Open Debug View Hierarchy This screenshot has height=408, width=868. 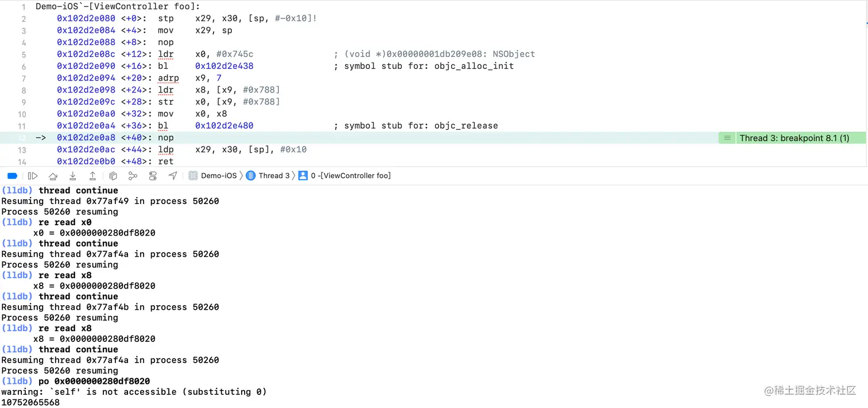pos(113,176)
